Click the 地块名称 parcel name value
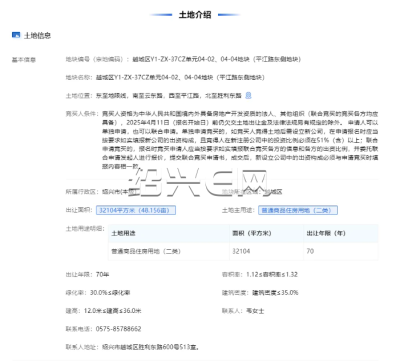The image size is (400, 361). coord(180,78)
